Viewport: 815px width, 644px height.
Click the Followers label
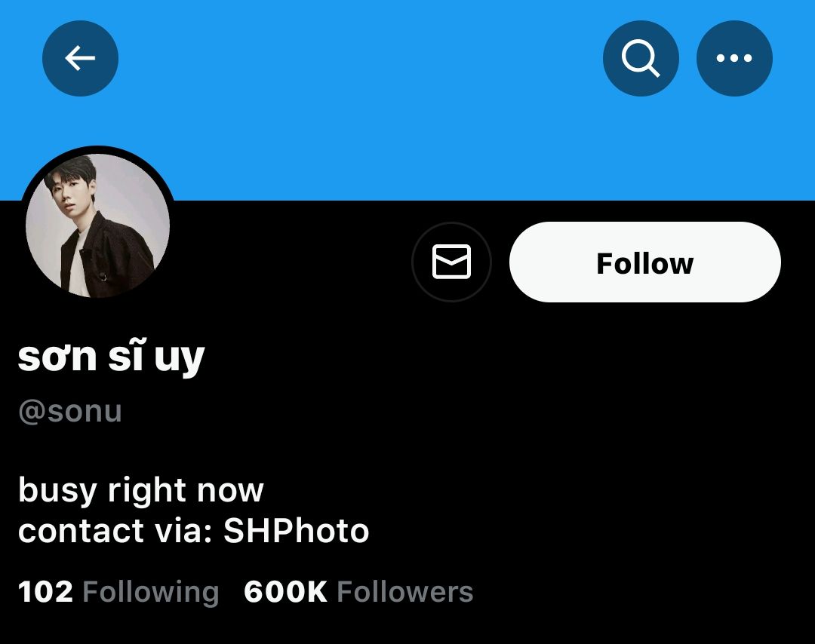coord(404,592)
